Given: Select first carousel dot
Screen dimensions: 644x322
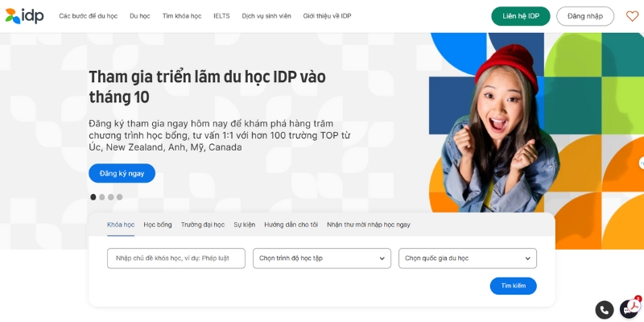Looking at the screenshot, I should coord(93,197).
